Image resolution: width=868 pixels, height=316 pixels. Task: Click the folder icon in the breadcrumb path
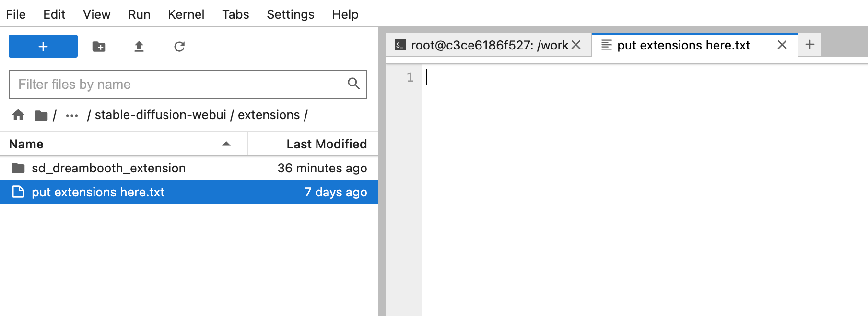pos(41,115)
